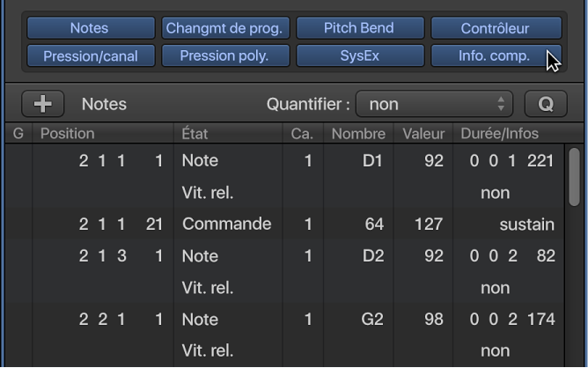Toggle the SysEx filter button

(359, 56)
